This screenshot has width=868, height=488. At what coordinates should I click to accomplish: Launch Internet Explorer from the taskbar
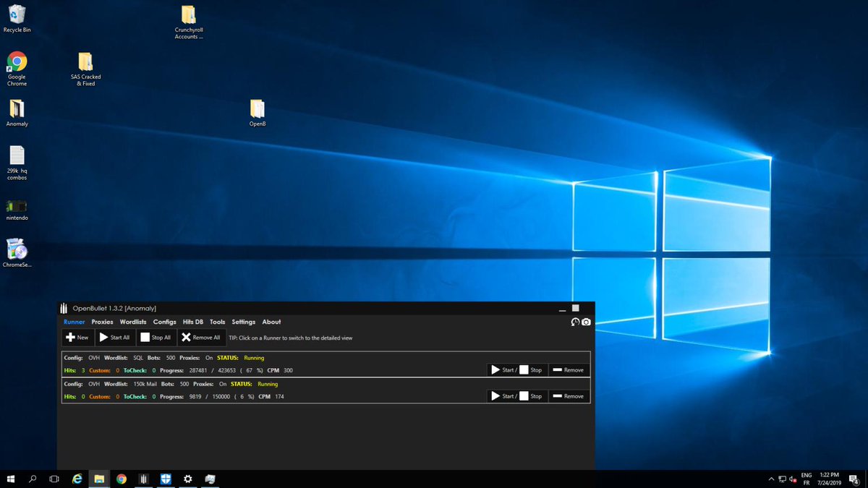77,479
